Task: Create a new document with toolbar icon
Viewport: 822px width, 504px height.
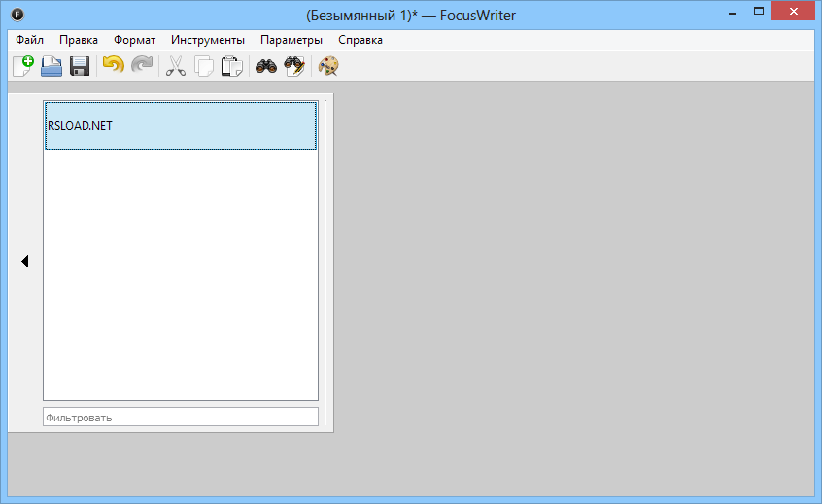Action: tap(23, 66)
